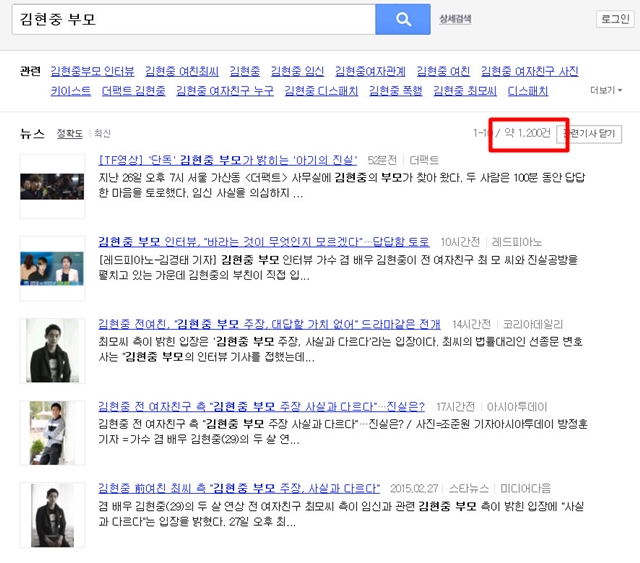Open headline 김현중 전여친, 김현중 부모 주장 대답할 가치
The image size is (640, 563).
pyautogui.click(x=269, y=324)
